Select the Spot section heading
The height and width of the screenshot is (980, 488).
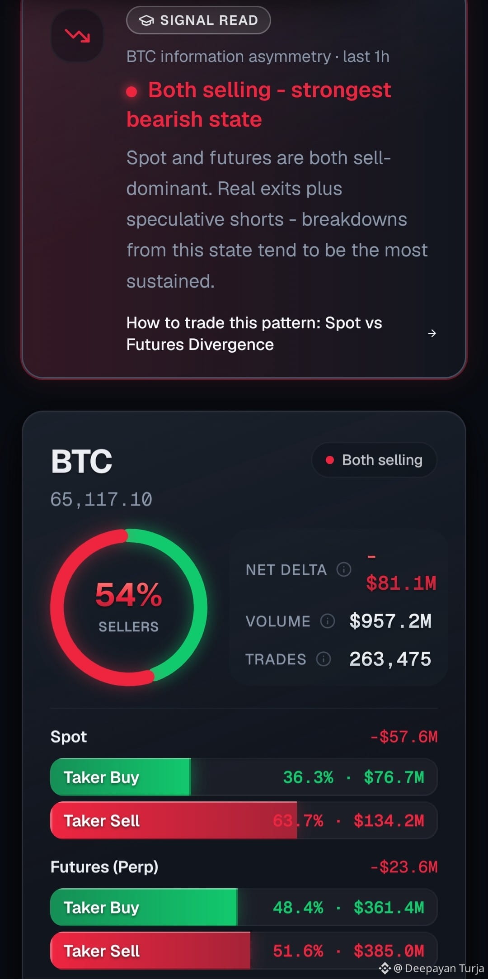(x=69, y=737)
